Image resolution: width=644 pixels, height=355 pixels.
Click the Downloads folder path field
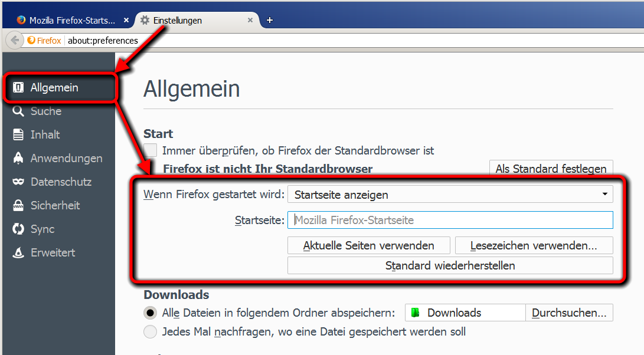coord(465,313)
